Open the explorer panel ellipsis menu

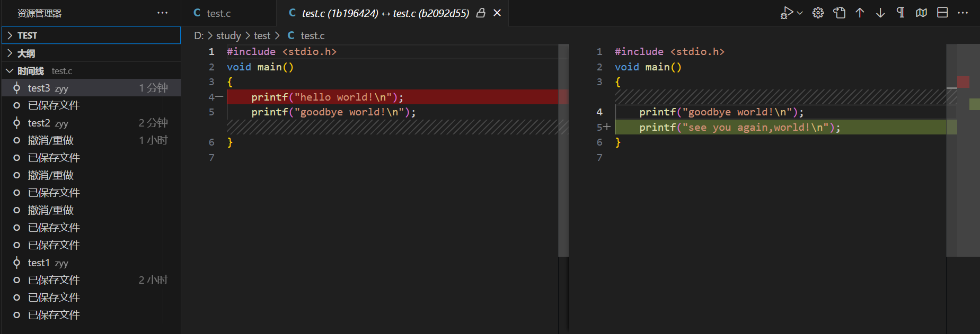pos(163,13)
